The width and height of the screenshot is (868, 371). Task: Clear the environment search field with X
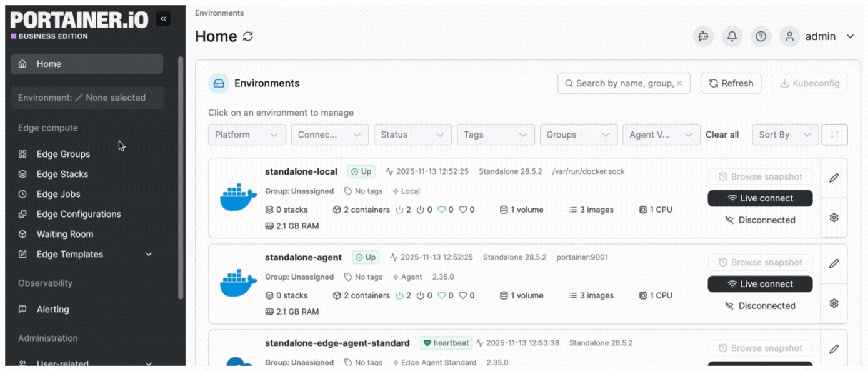(679, 83)
